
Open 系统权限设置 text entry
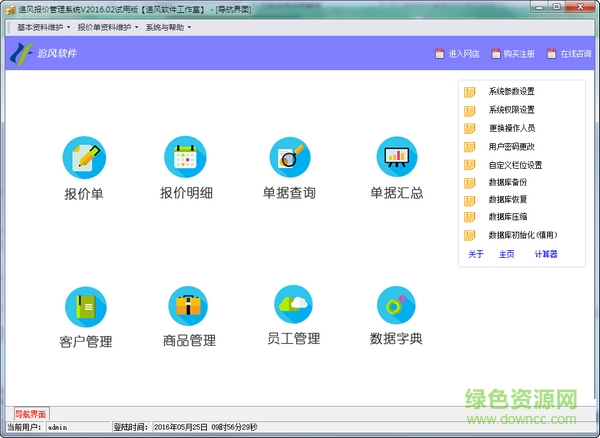click(x=512, y=110)
